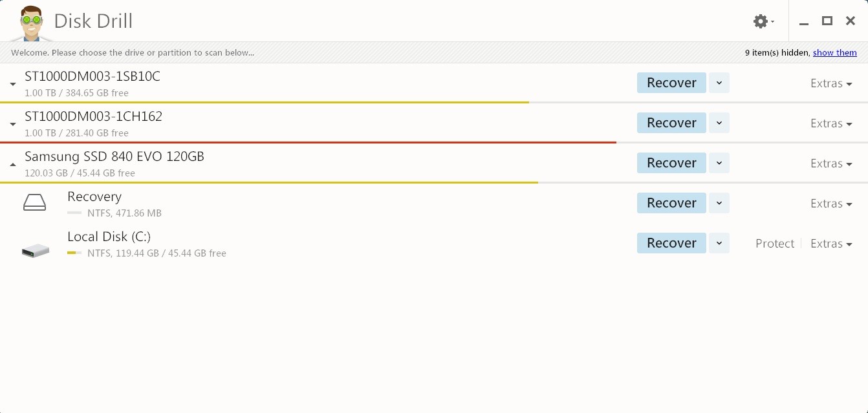The image size is (868, 413).
Task: Open Extras menu for Samsung SSD 840 EVO
Action: 831,164
